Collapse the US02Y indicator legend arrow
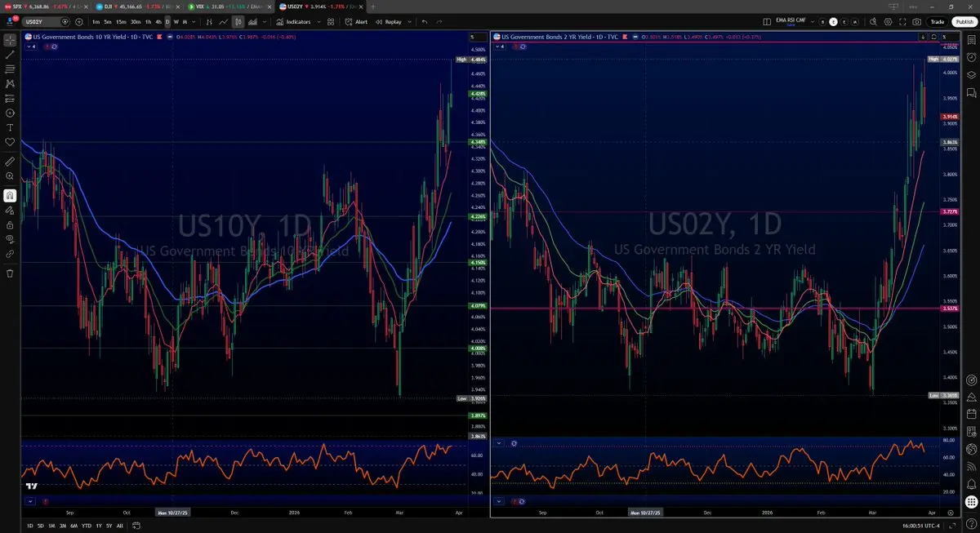The image size is (980, 533). [501, 47]
